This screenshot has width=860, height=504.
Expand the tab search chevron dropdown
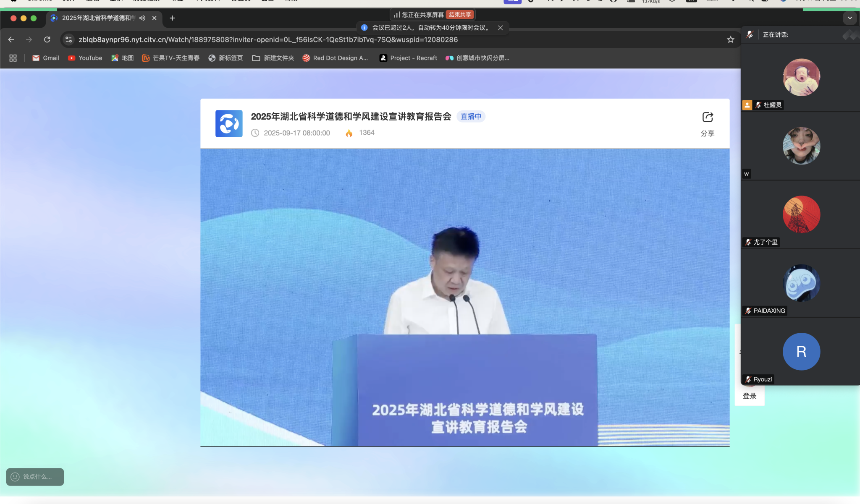850,18
